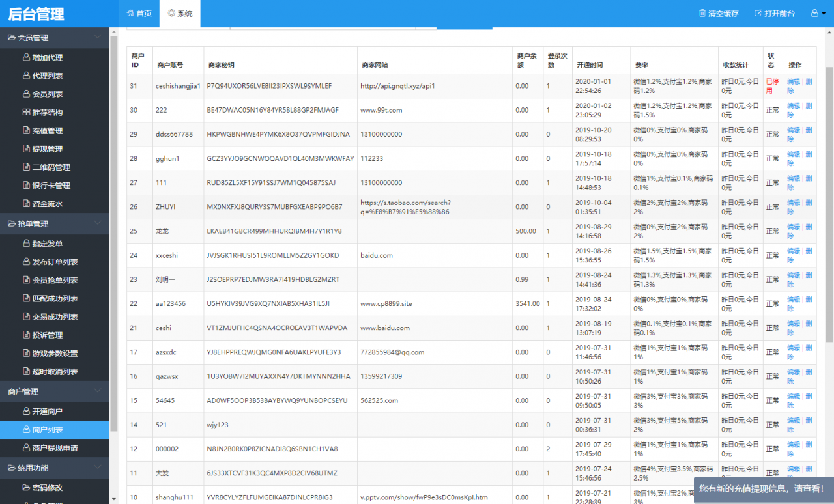834x504 pixels.
Task: Open 商户提现申请 menu item
Action: tap(55, 448)
